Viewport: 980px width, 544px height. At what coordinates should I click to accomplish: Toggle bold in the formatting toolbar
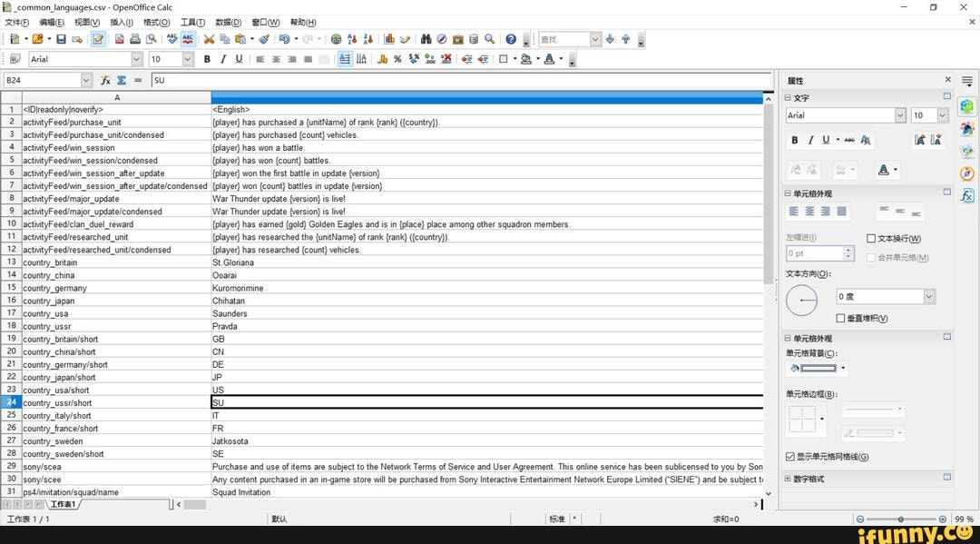(x=207, y=59)
